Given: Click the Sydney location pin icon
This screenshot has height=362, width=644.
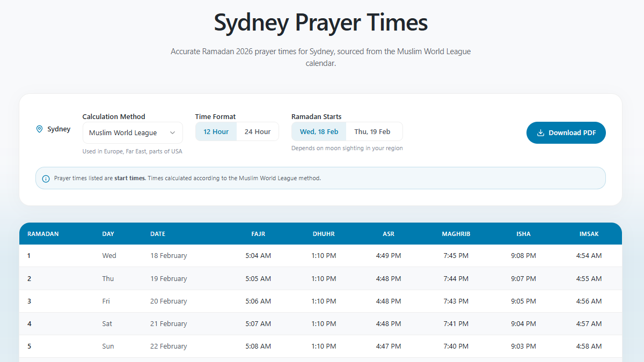Looking at the screenshot, I should (39, 129).
